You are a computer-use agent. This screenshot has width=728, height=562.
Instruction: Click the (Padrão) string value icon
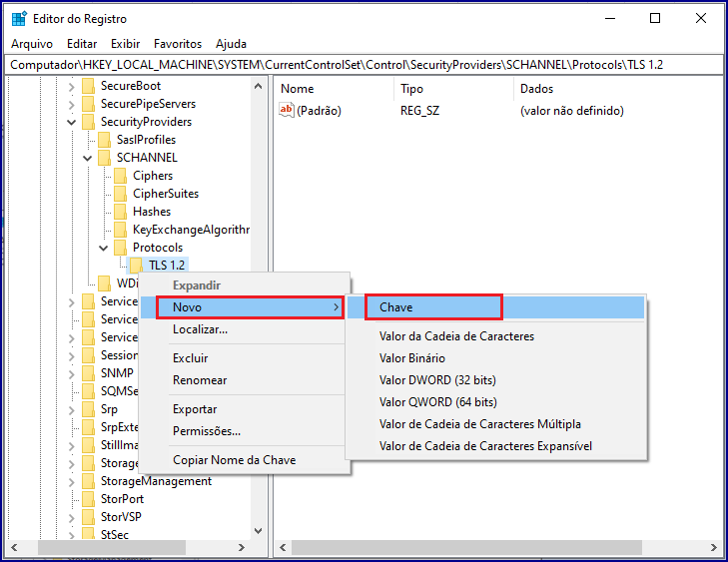tap(288, 111)
